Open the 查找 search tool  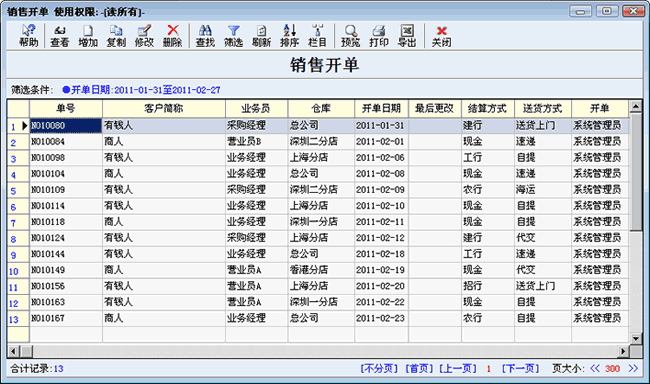[x=205, y=36]
